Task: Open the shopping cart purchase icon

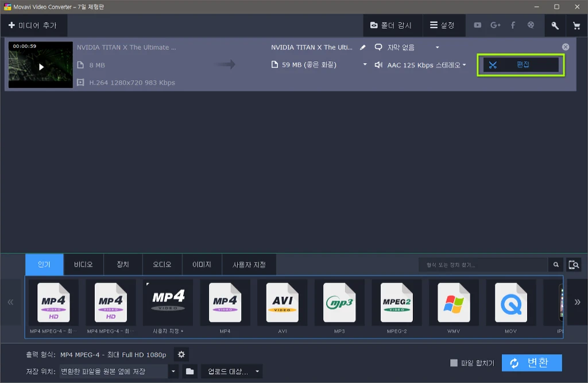Action: click(577, 25)
